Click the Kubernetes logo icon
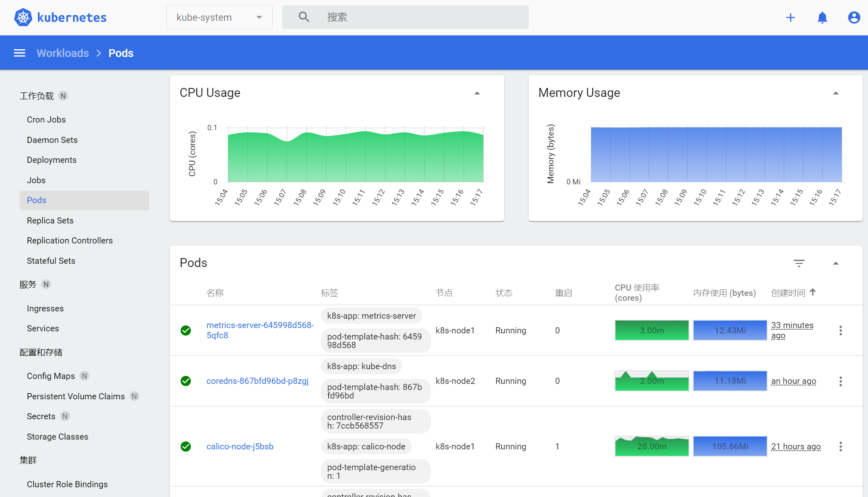This screenshot has width=868, height=497. (23, 18)
